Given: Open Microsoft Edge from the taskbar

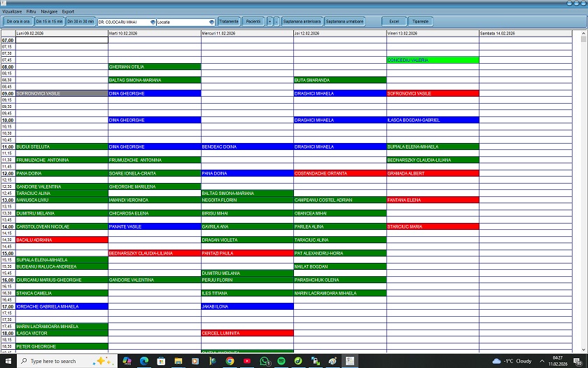Looking at the screenshot, I should click(x=144, y=361).
